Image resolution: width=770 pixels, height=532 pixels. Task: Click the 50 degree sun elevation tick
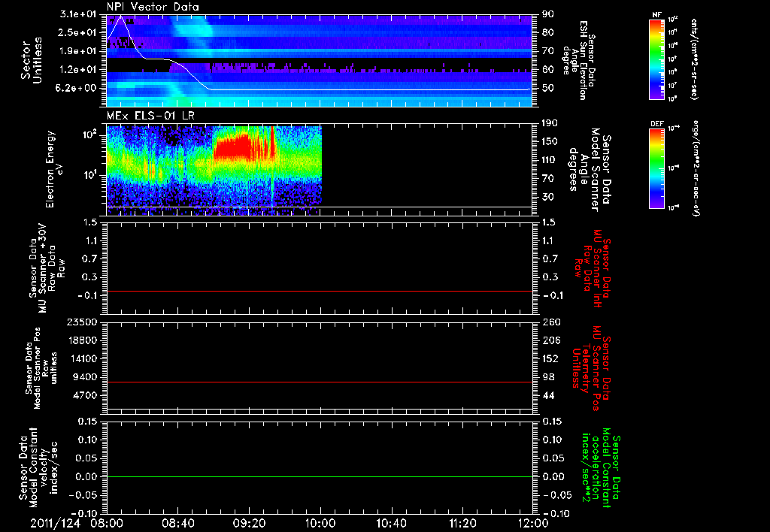click(x=548, y=89)
